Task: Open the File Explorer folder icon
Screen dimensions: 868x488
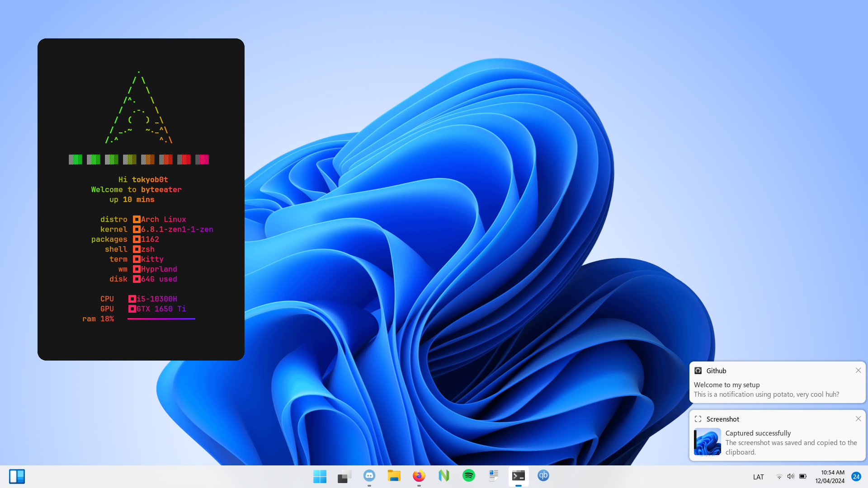Action: pos(394,476)
